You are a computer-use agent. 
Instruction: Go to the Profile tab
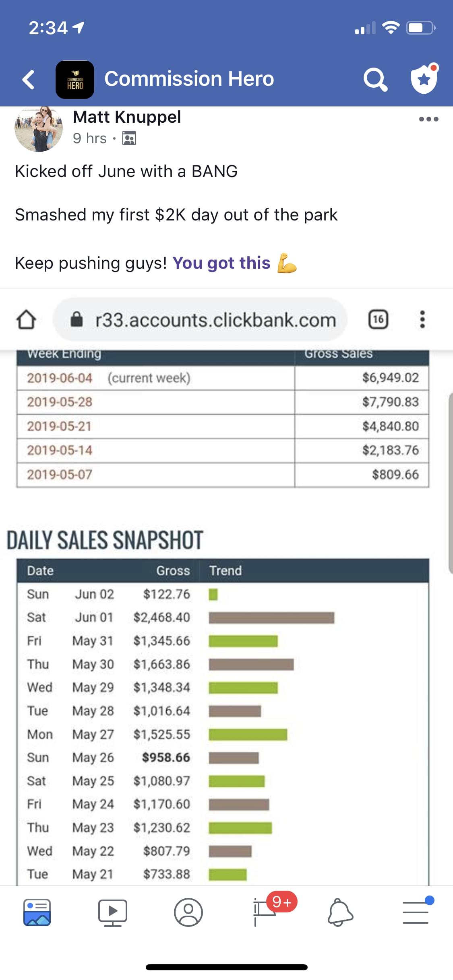pos(188,912)
